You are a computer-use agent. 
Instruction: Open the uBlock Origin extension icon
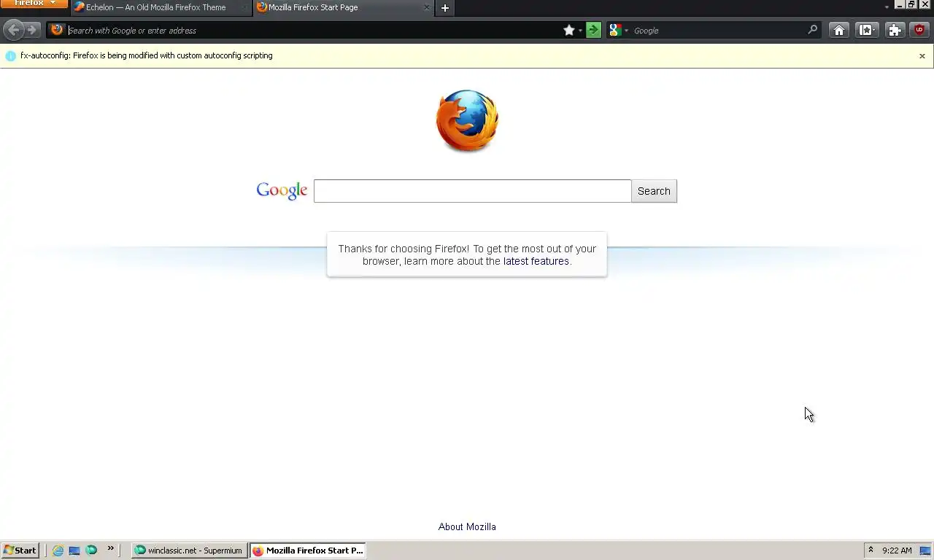(919, 30)
